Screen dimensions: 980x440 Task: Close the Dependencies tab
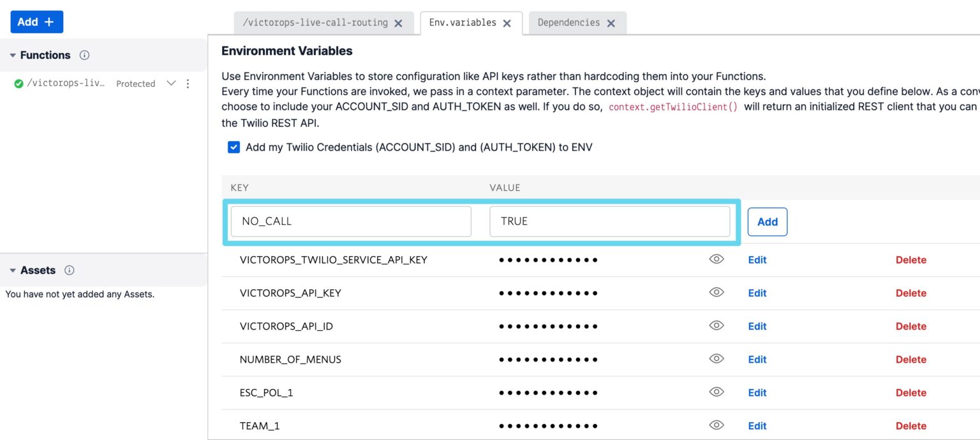click(x=611, y=22)
